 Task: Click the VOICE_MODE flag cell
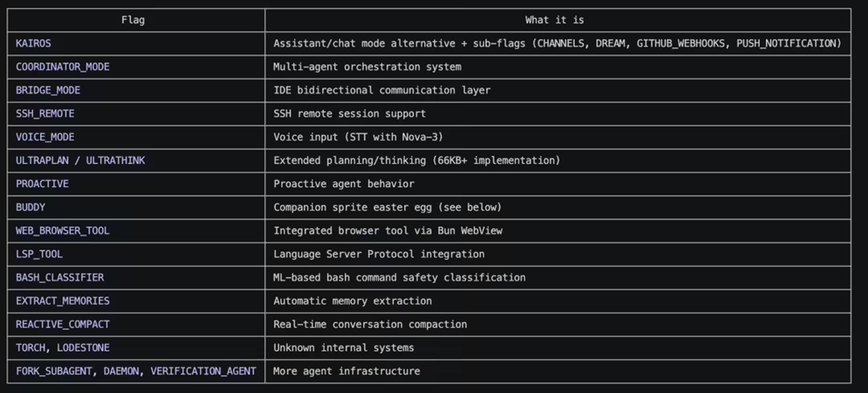point(45,137)
